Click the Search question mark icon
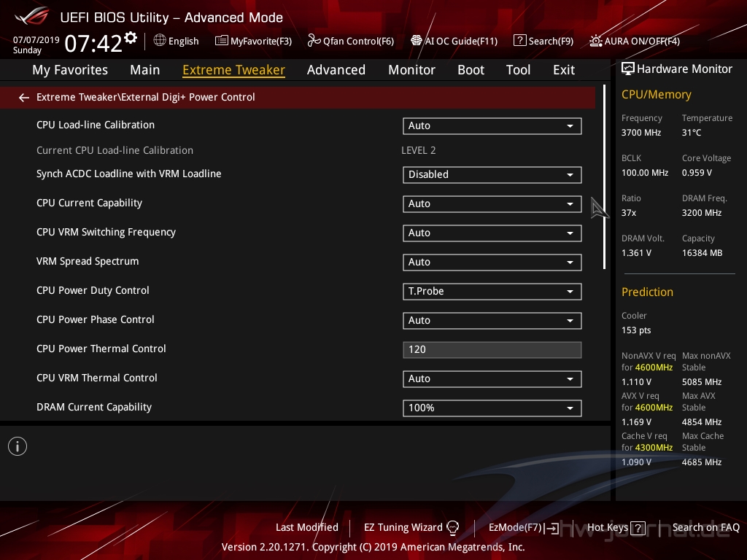The height and width of the screenshot is (560, 747). 519,41
